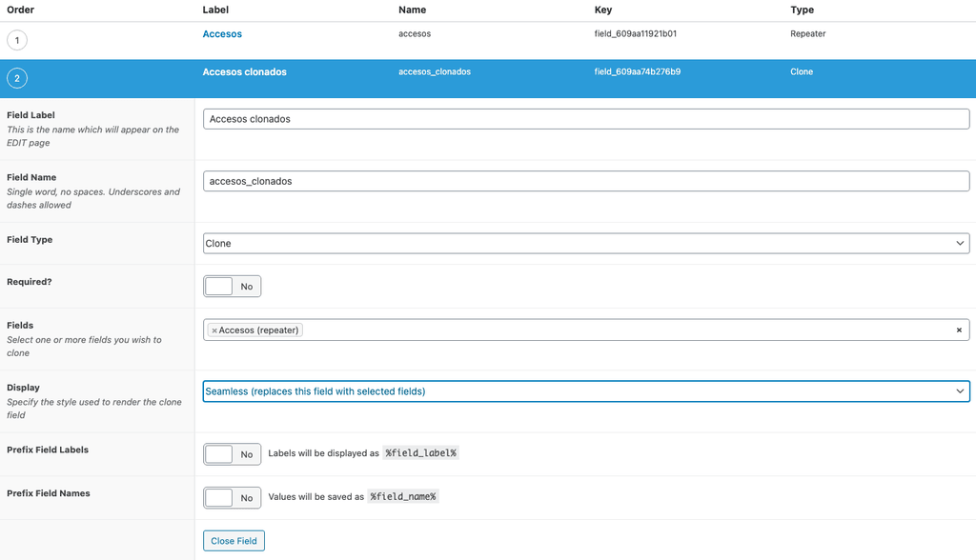This screenshot has height=560, width=976.
Task: Open the Field Type dropdown
Action: click(585, 244)
